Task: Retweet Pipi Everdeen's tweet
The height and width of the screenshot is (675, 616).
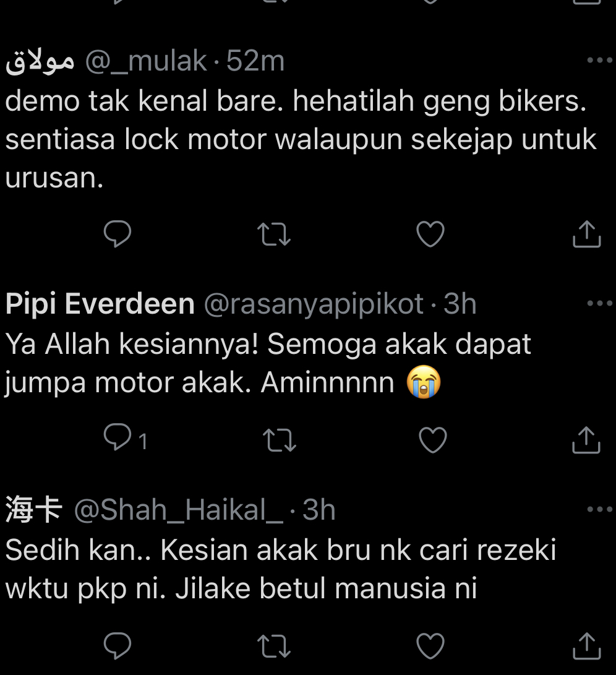Action: coord(280,440)
